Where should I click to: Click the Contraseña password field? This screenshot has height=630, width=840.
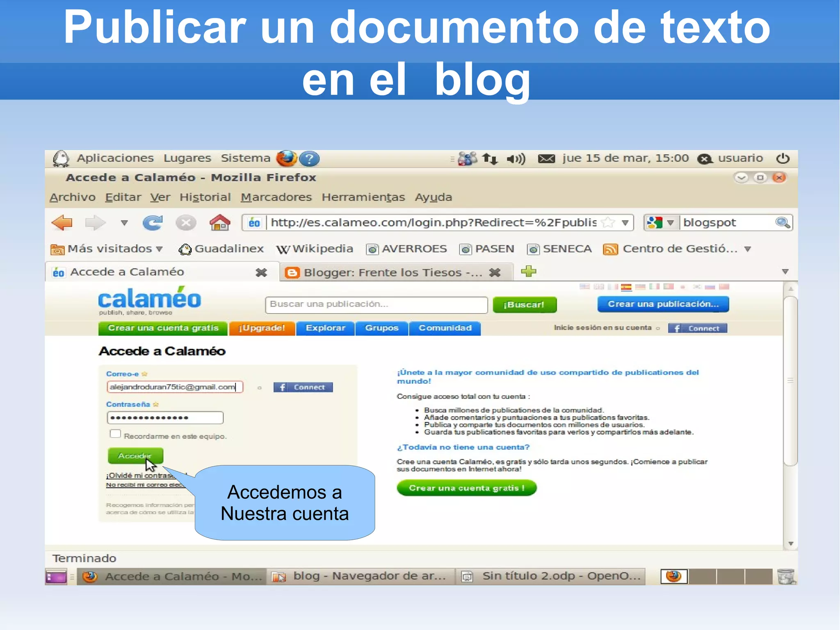point(165,418)
